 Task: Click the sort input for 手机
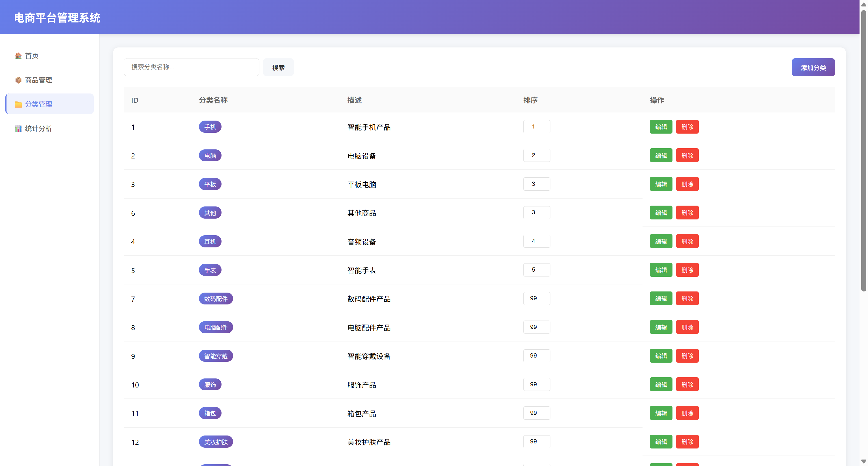point(537,127)
